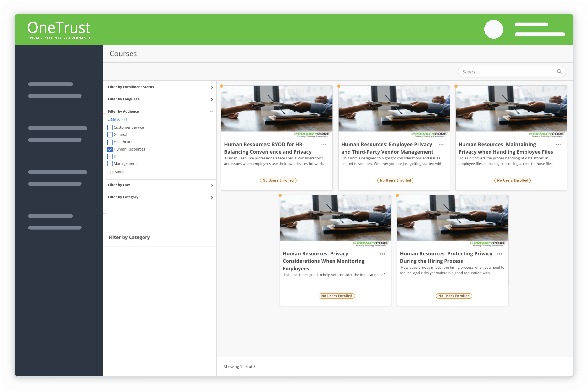The width and height of the screenshot is (588, 392).
Task: Open thumbnail of Privacy Considerations When Monitoring Employees
Action: point(335,218)
